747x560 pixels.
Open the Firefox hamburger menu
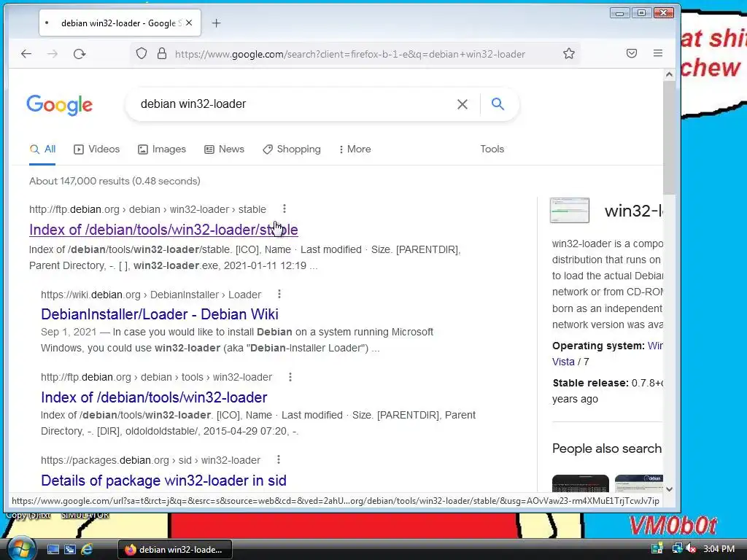coord(658,53)
